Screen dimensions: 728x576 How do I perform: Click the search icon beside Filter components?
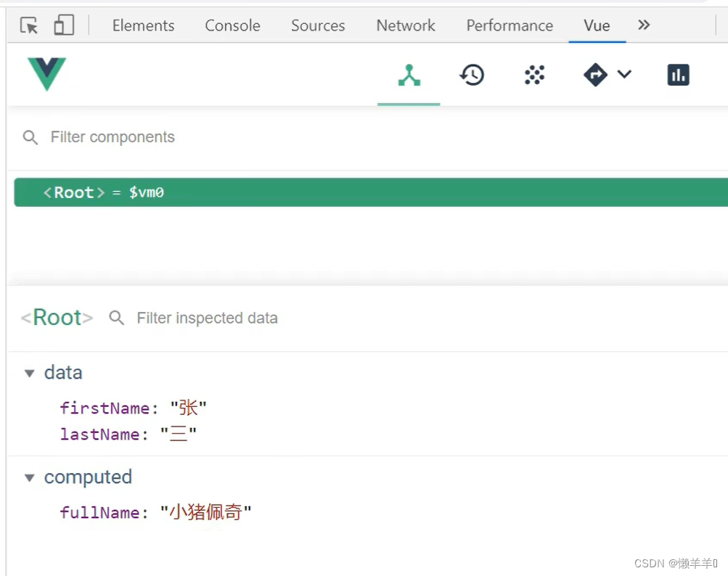coord(30,137)
